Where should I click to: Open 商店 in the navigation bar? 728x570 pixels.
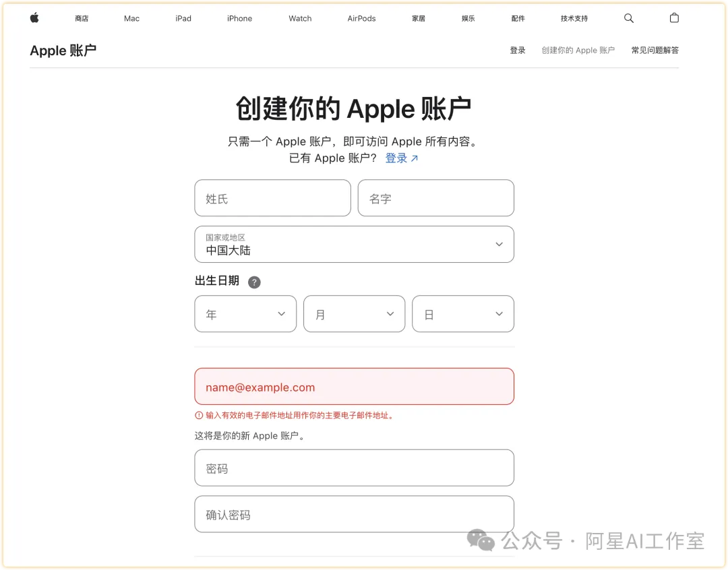82,19
